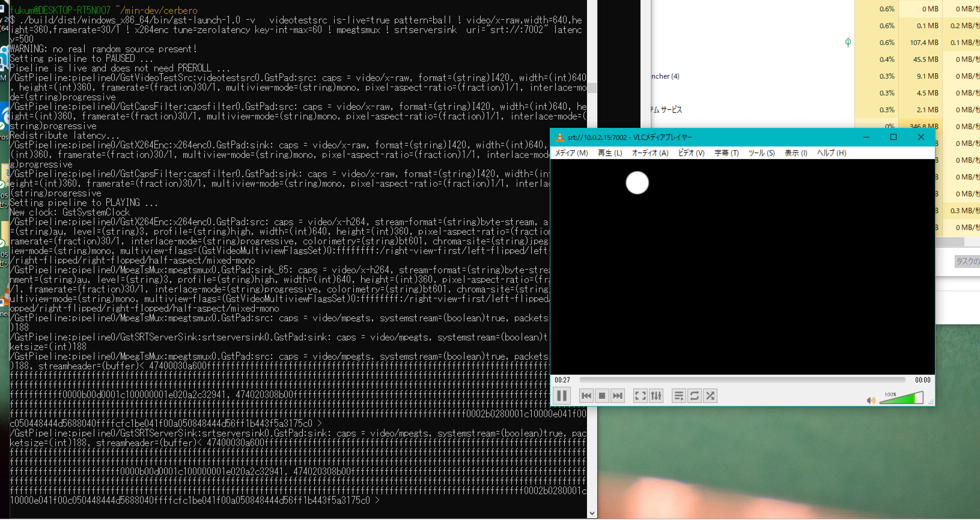Close the VLC window
The width and height of the screenshot is (980, 520).
(921, 137)
